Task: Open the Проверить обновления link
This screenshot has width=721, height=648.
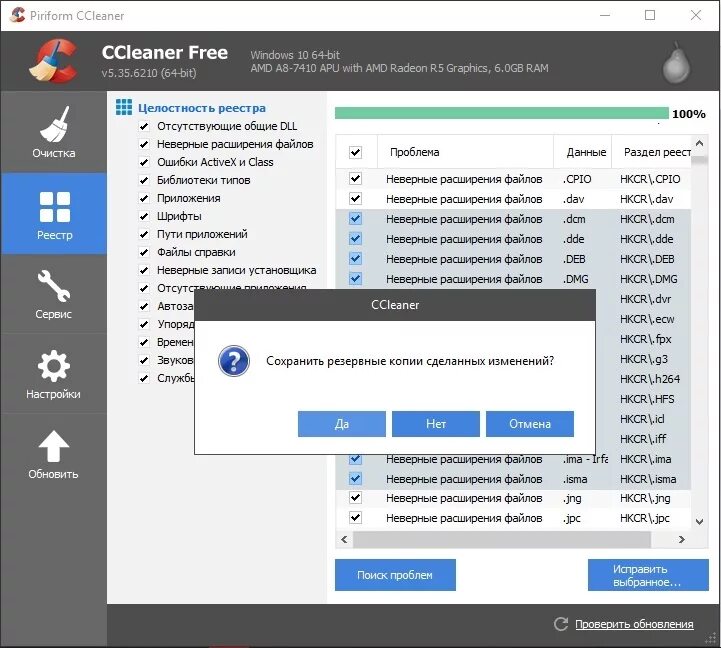Action: (634, 624)
